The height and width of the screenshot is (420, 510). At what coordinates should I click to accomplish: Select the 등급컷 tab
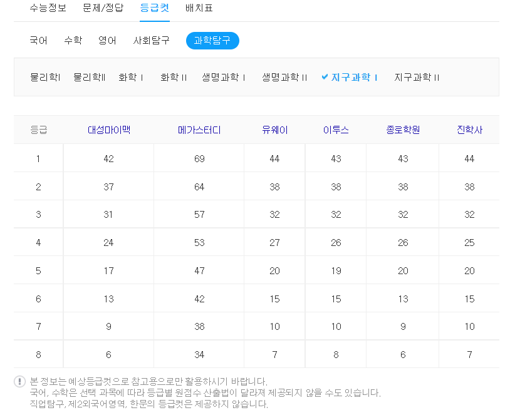coord(155,8)
